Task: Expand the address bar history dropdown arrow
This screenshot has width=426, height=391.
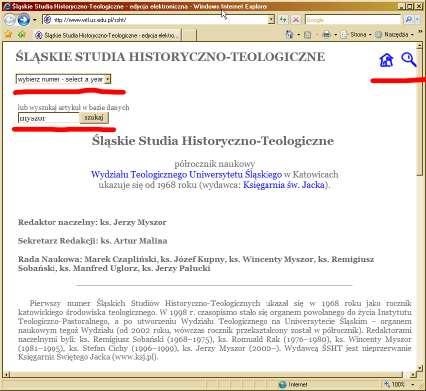Action: (271, 20)
